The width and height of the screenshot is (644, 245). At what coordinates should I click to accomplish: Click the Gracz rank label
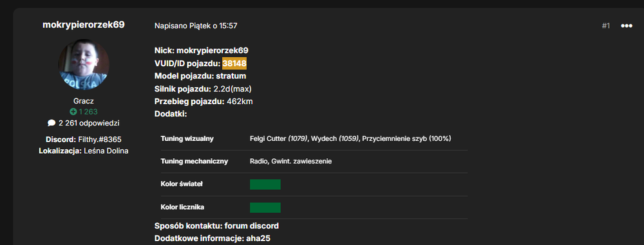click(83, 101)
